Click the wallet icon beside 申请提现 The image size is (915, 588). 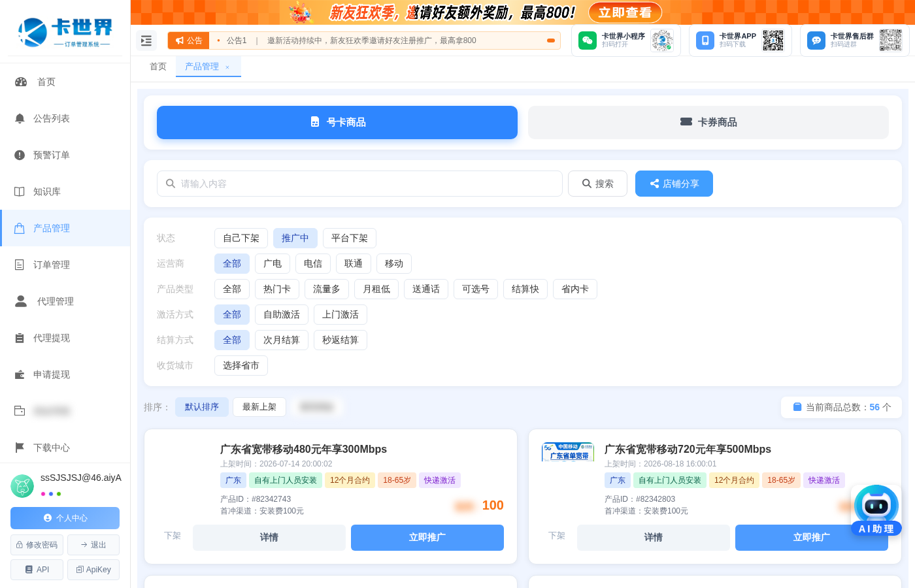[20, 374]
